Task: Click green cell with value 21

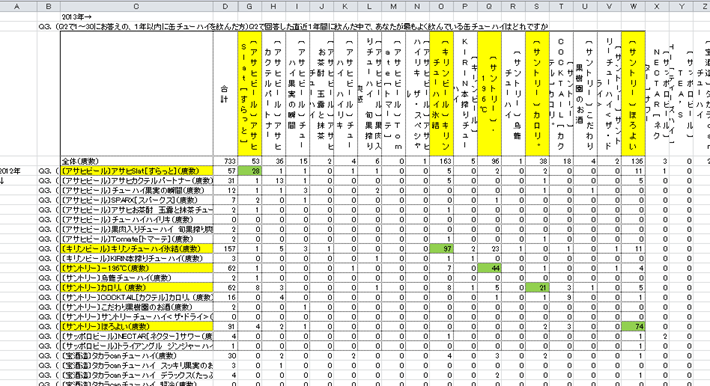Action: tap(537, 288)
